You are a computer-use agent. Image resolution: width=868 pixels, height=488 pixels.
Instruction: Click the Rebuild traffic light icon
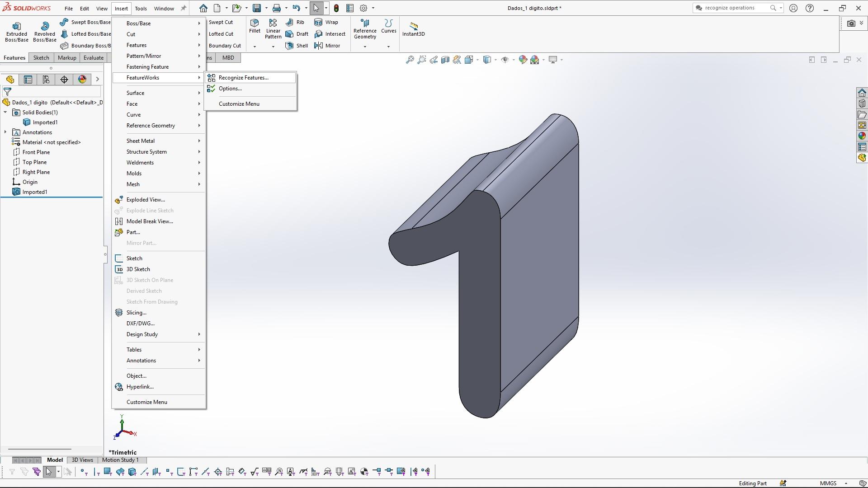click(x=336, y=8)
